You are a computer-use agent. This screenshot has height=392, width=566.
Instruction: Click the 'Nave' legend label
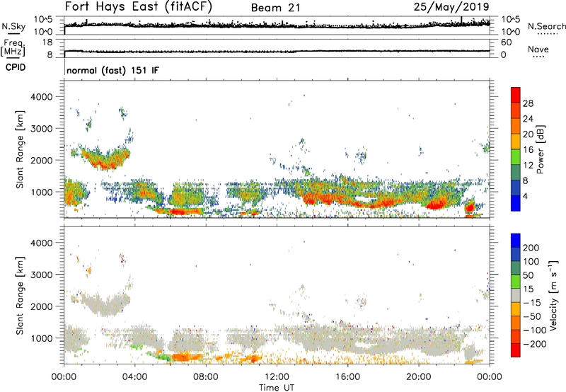click(538, 50)
